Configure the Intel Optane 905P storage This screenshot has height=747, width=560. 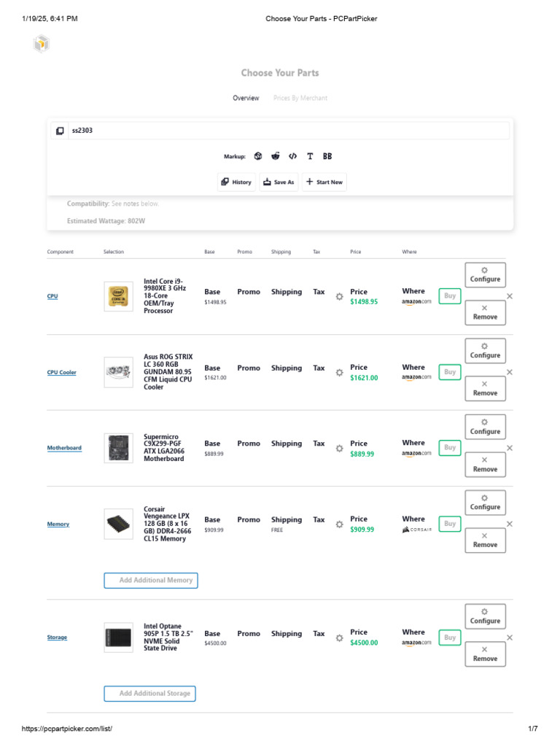pos(485,616)
